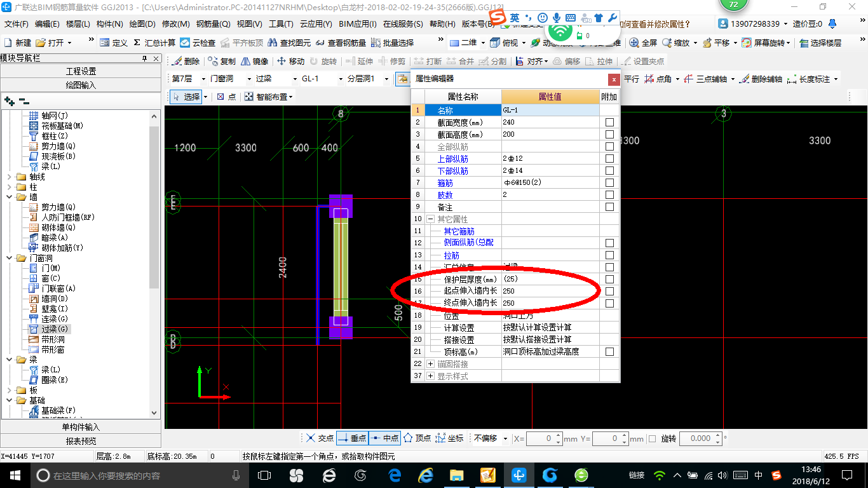Image resolution: width=868 pixels, height=488 pixels.
Task: Expand the 锚固搭接 section
Action: pos(430,363)
